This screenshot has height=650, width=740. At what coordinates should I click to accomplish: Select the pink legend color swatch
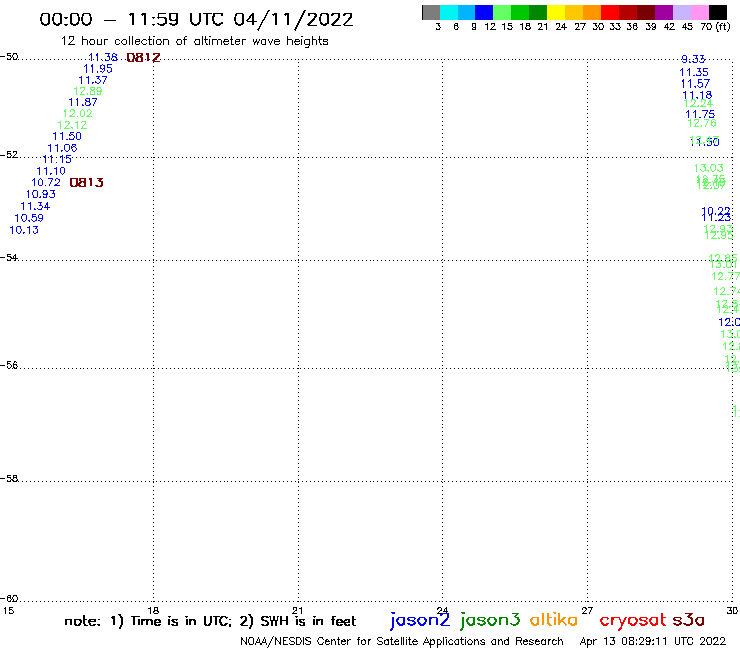(700, 13)
